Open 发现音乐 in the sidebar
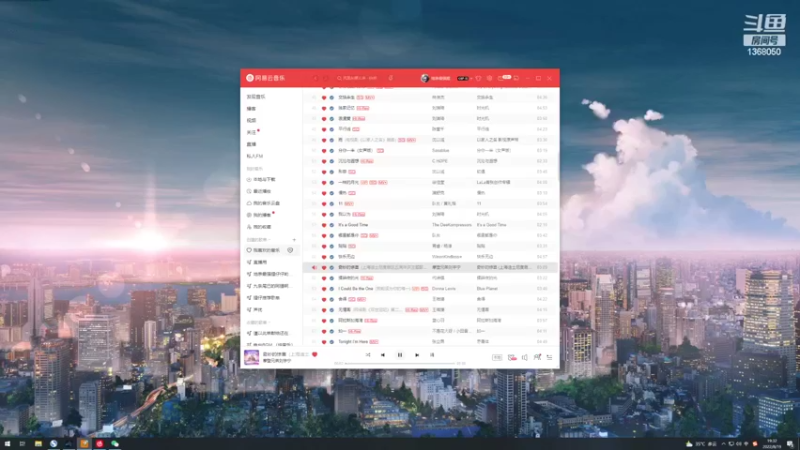 point(256,96)
